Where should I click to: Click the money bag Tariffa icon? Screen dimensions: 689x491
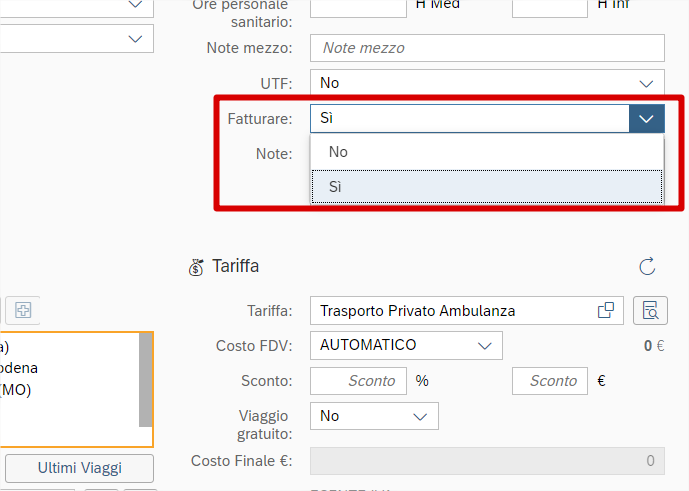click(196, 267)
